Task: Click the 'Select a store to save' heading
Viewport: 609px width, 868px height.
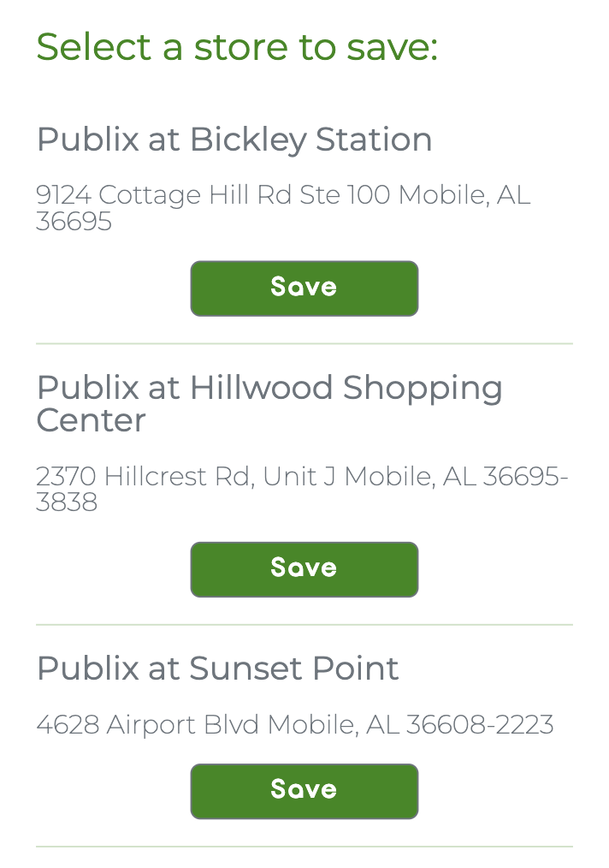Action: point(237,46)
